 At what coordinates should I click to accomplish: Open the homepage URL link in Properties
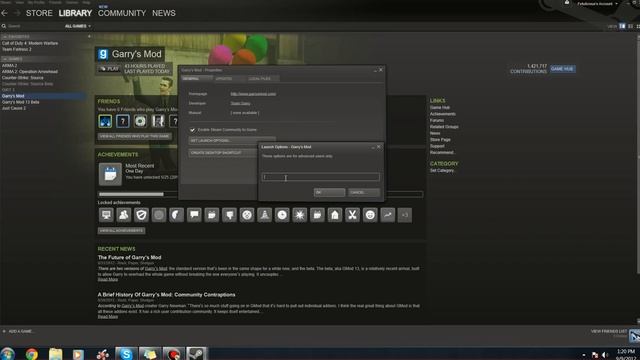tap(253, 94)
